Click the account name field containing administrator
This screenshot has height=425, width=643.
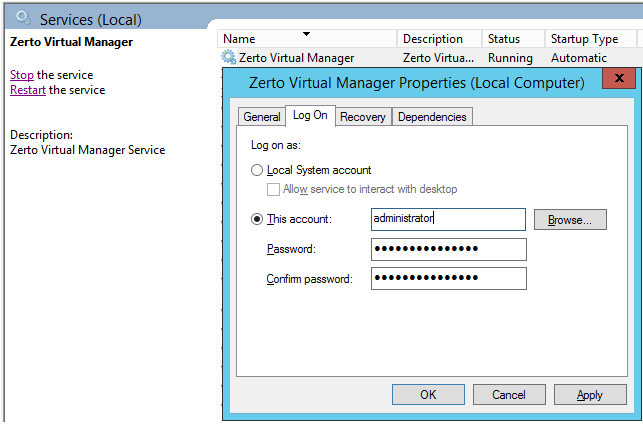(448, 219)
